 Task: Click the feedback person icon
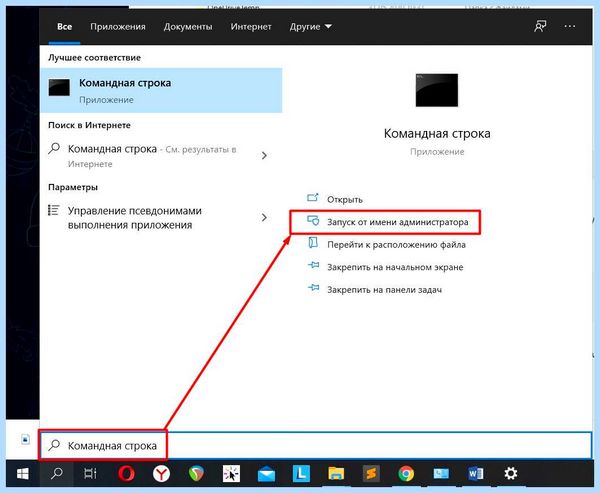pos(540,26)
